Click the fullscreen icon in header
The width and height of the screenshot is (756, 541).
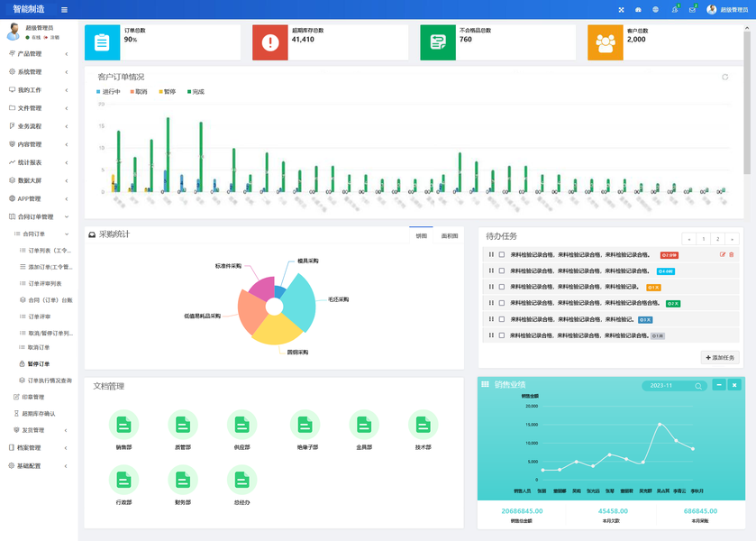point(621,10)
